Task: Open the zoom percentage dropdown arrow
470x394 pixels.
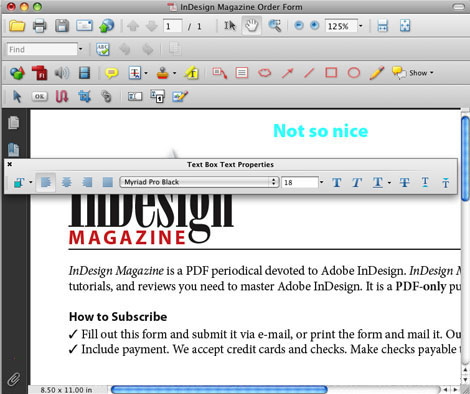Action: coord(361,26)
